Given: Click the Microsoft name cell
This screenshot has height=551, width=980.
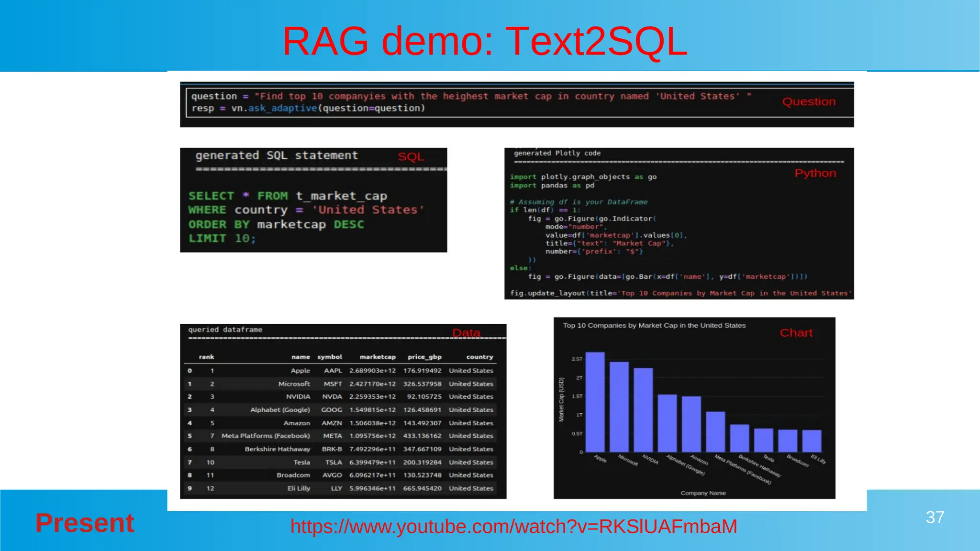Looking at the screenshot, I should pyautogui.click(x=294, y=384).
